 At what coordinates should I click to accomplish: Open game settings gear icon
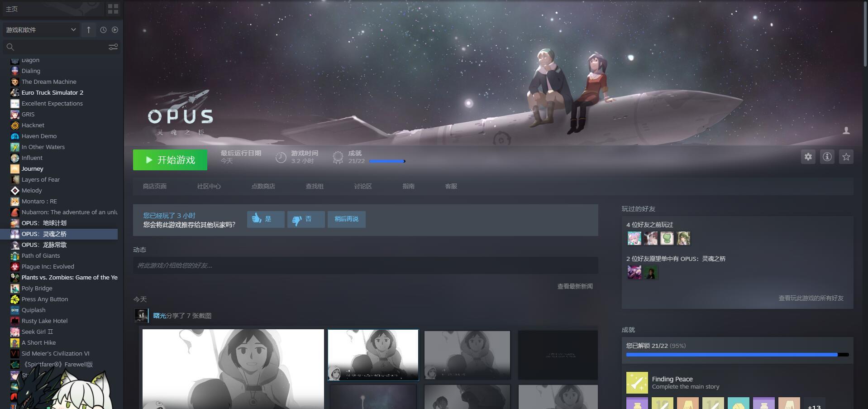click(808, 157)
